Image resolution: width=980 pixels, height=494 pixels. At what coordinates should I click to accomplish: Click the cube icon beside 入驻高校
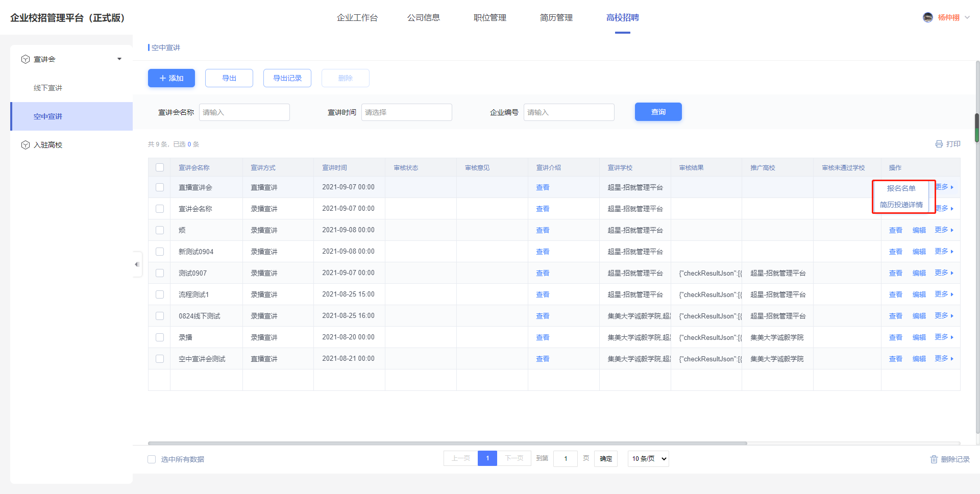pyautogui.click(x=26, y=145)
